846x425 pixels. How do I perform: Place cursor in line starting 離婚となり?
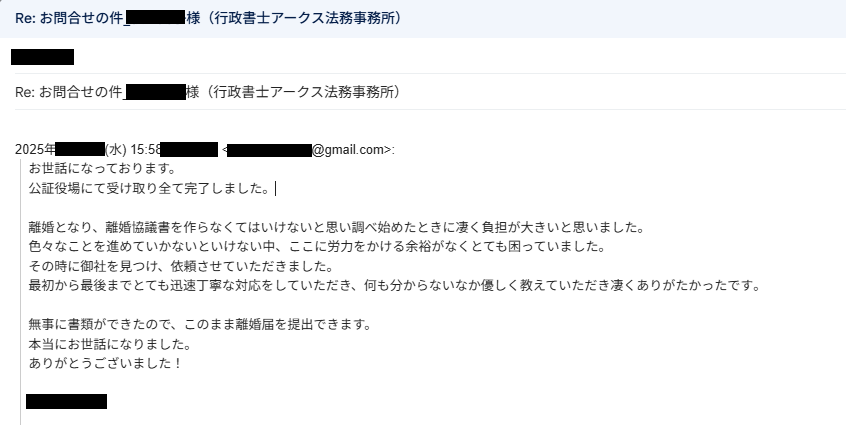click(x=337, y=228)
